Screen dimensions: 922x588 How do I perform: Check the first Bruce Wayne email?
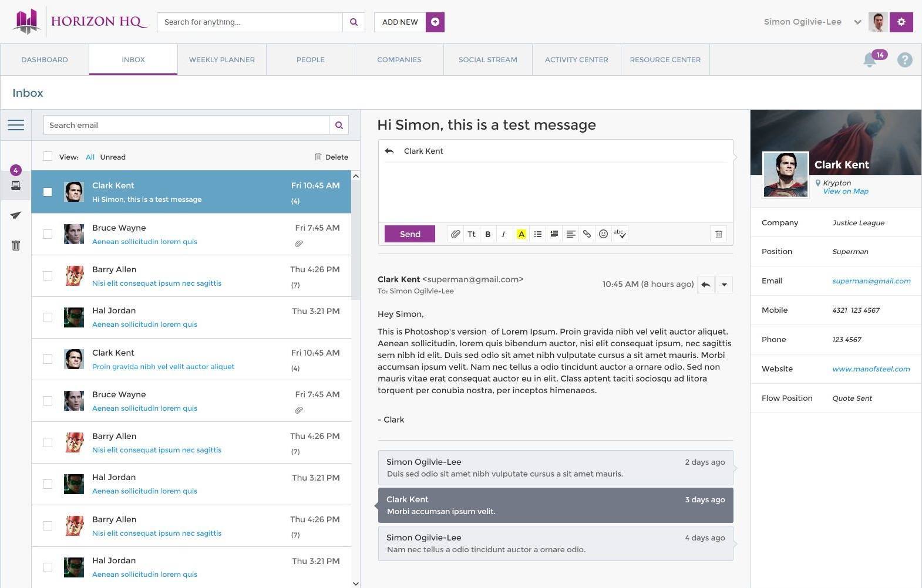click(x=48, y=234)
